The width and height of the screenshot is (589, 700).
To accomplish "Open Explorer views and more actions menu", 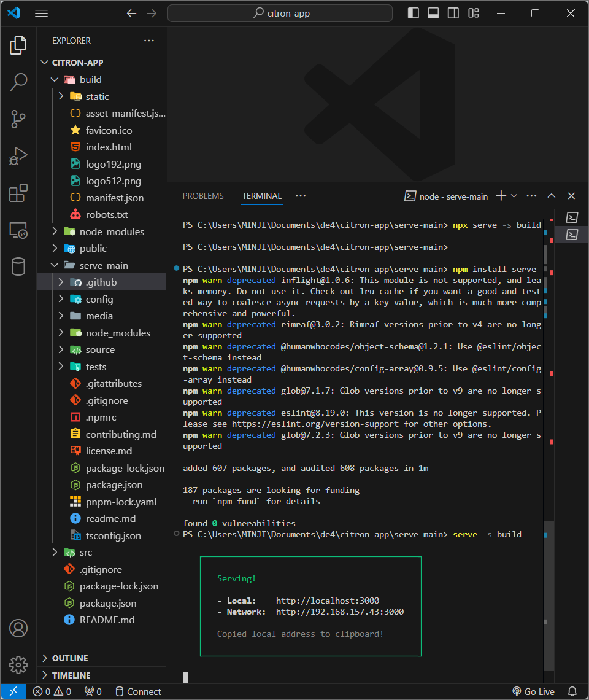I will (149, 41).
